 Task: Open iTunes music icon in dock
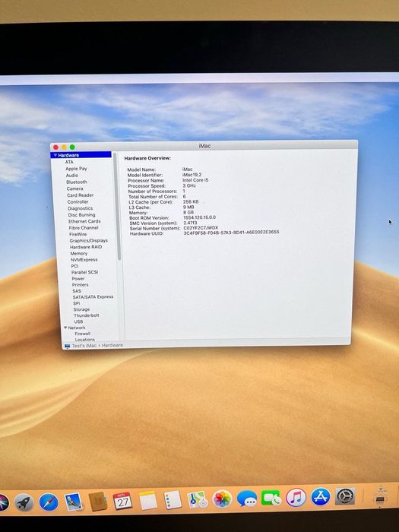pos(296,497)
